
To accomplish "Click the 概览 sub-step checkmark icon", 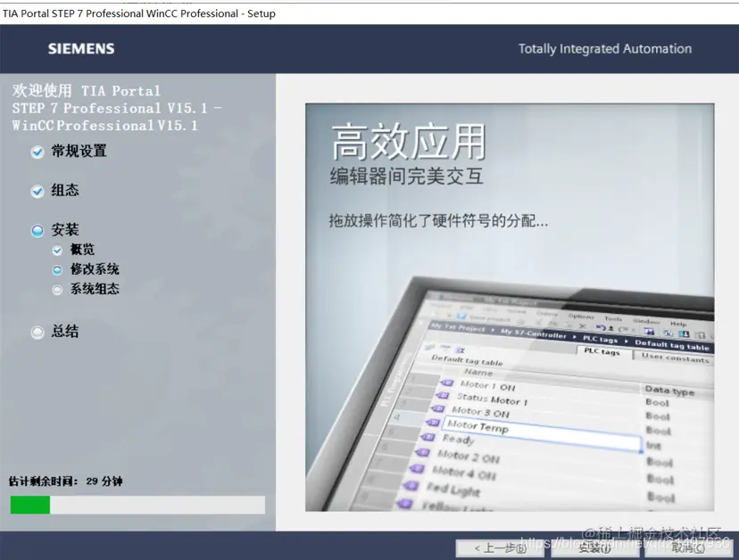I will (57, 251).
